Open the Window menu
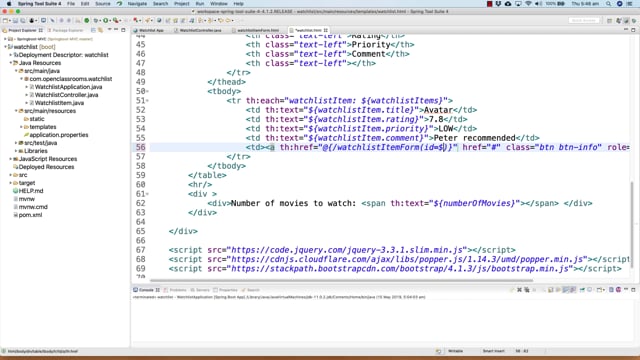The image size is (640, 360). 219,4
